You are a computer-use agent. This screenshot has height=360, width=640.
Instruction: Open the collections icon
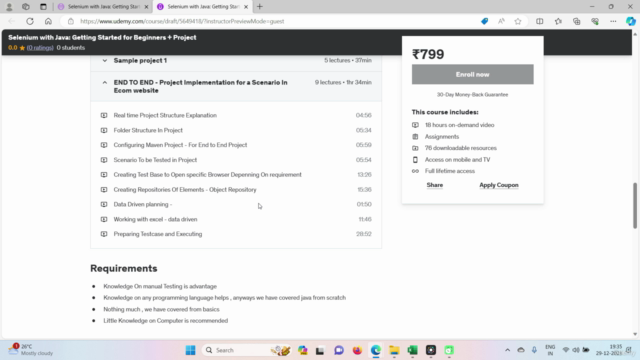tap(576, 21)
